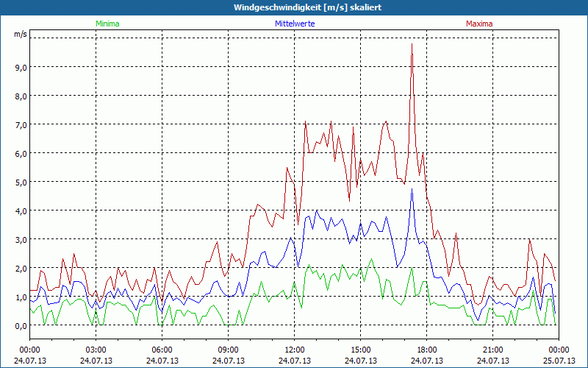Pick the 06:00 time axis label
This screenshot has width=588, height=368.
click(x=162, y=350)
